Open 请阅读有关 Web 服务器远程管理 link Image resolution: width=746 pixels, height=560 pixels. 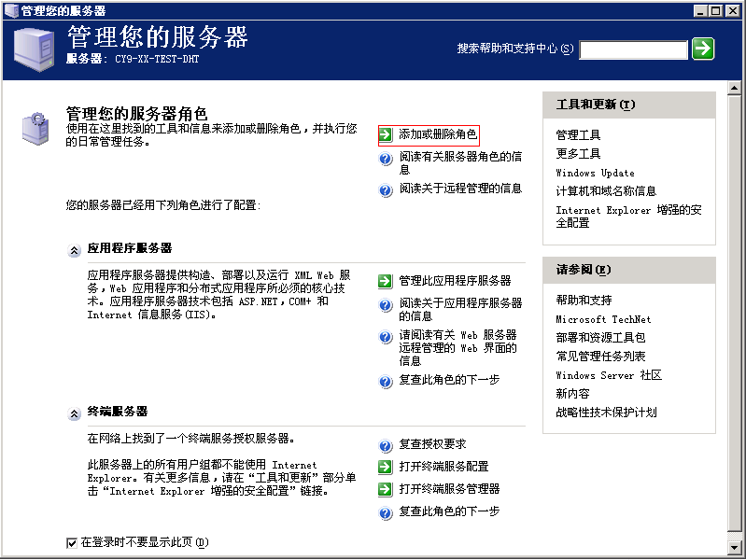[x=457, y=348]
